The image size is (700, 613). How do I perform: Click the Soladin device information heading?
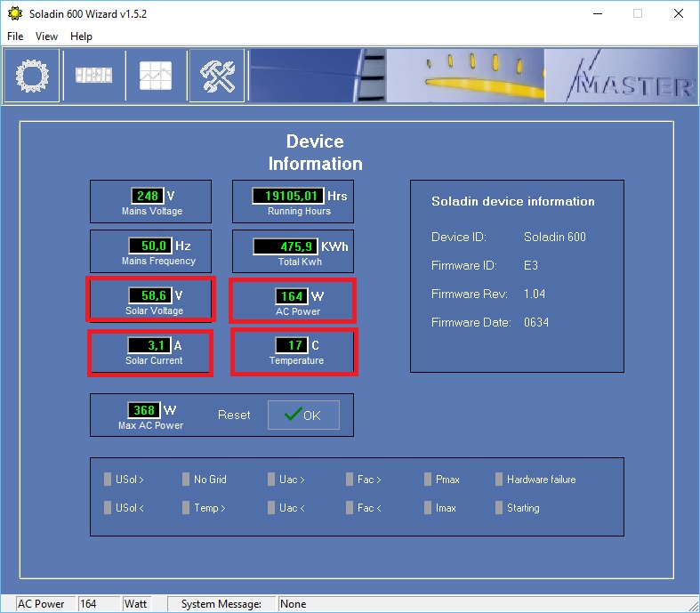pyautogui.click(x=513, y=201)
